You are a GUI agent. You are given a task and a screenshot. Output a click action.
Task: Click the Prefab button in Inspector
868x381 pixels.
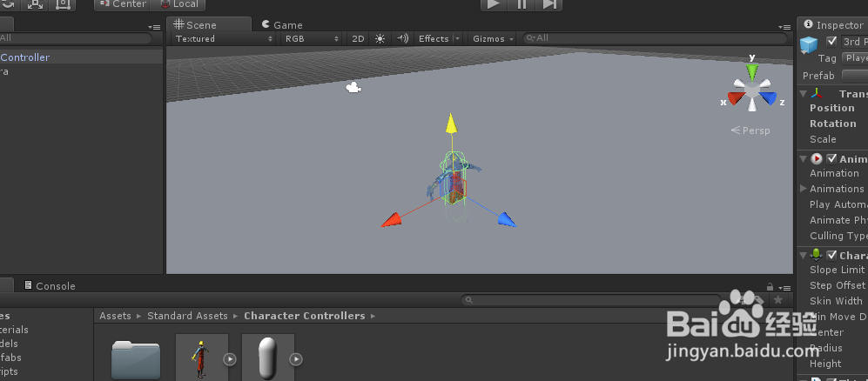(855, 75)
